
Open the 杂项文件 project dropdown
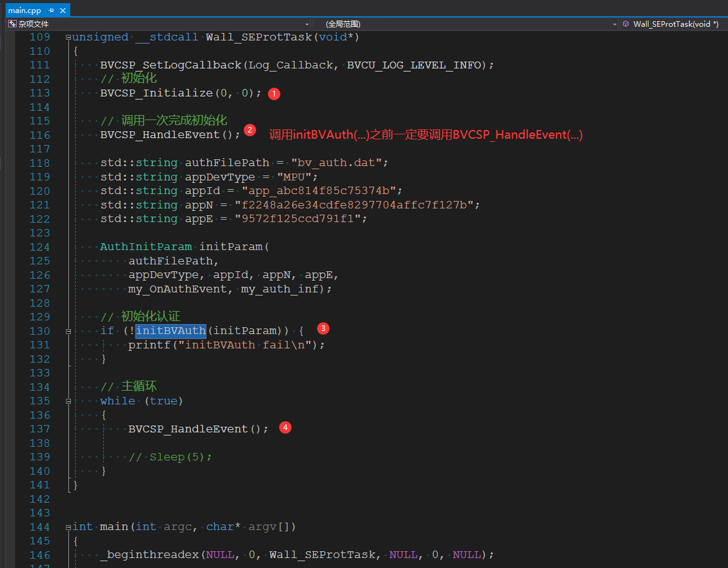(x=306, y=24)
